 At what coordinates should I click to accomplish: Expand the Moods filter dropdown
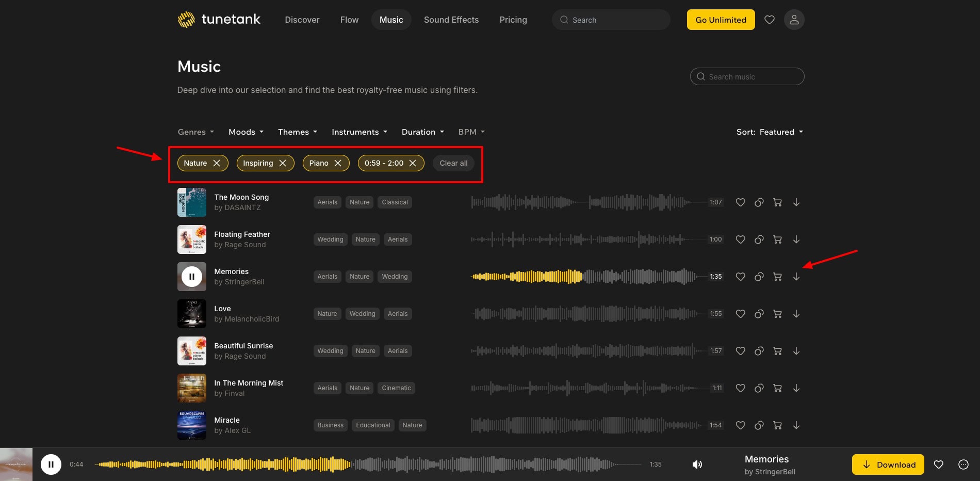246,132
